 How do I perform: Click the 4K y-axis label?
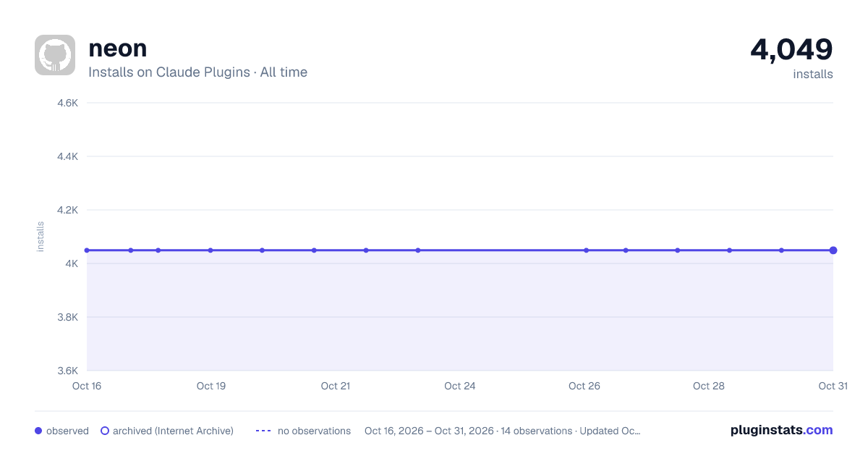pos(72,263)
